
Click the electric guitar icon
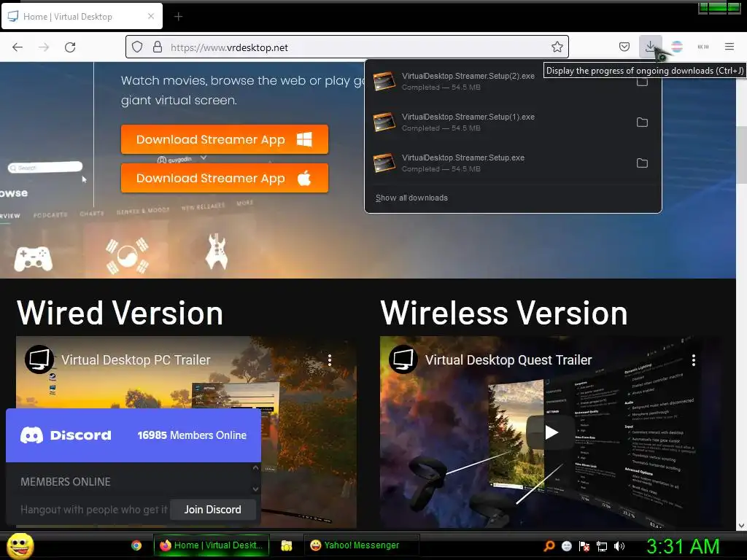pyautogui.click(x=216, y=252)
